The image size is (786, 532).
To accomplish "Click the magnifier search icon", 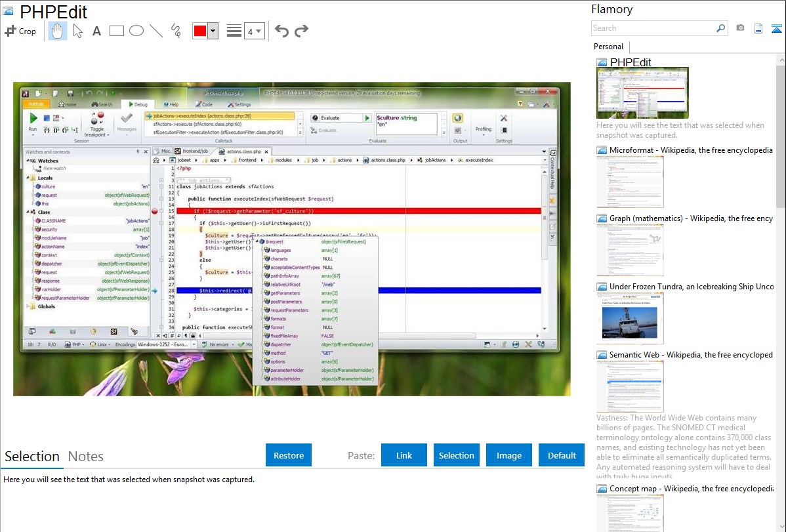I will pos(720,28).
